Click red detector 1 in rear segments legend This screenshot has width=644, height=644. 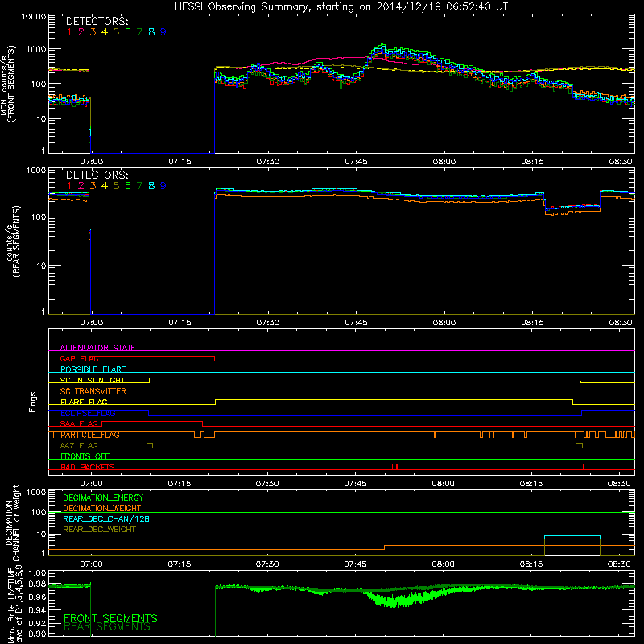coord(69,186)
